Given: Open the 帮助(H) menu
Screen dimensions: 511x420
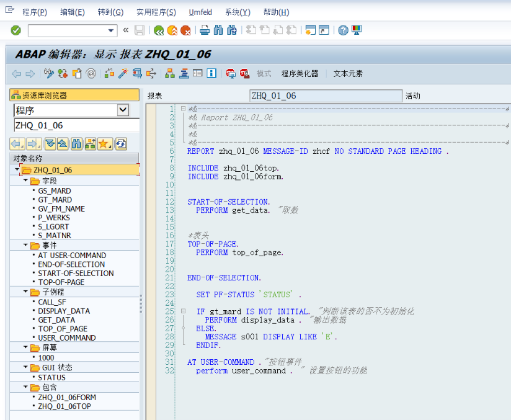Looking at the screenshot, I should (276, 12).
